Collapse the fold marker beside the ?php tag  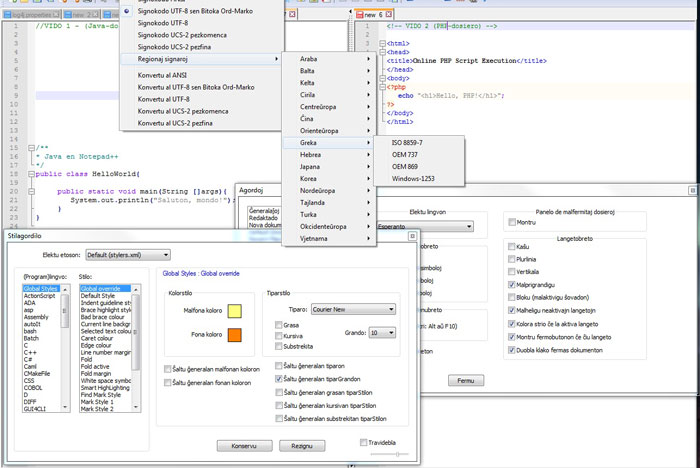tap(382, 87)
